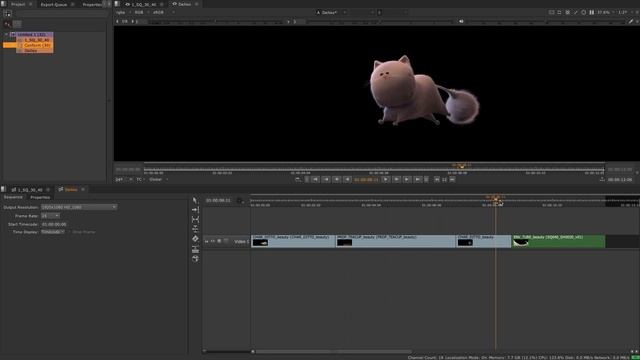Click the first track header icon on Video 1
The height and width of the screenshot is (360, 640).
(x=207, y=242)
